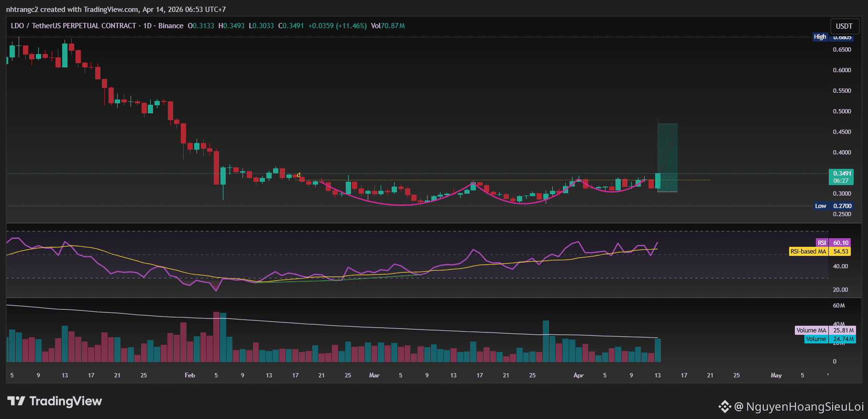Click the "0.2500" price axis label

[x=842, y=214]
